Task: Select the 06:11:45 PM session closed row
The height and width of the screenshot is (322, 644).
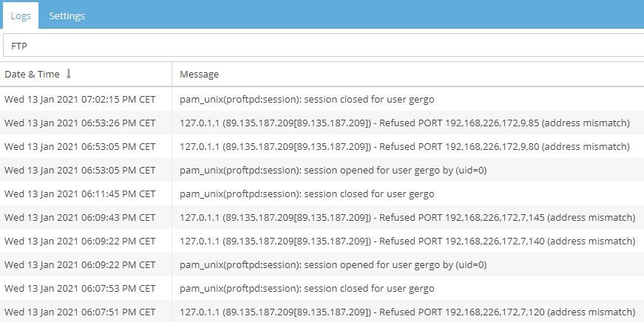Action: 307,193
